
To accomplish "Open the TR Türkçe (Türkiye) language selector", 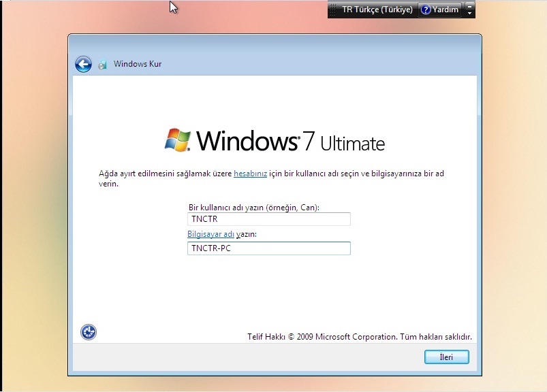I will click(x=377, y=10).
